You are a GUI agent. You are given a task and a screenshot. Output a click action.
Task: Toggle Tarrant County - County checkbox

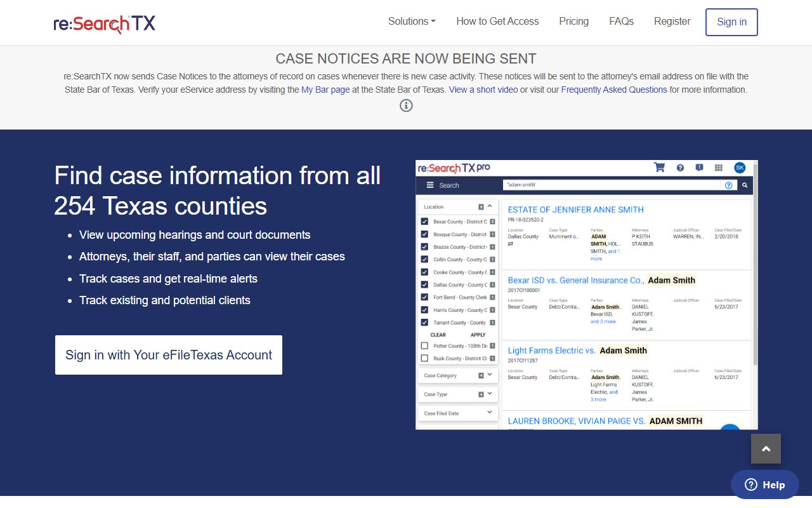(424, 323)
